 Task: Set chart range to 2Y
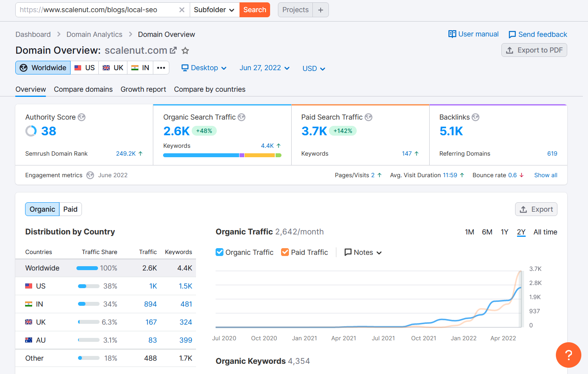[521, 232]
